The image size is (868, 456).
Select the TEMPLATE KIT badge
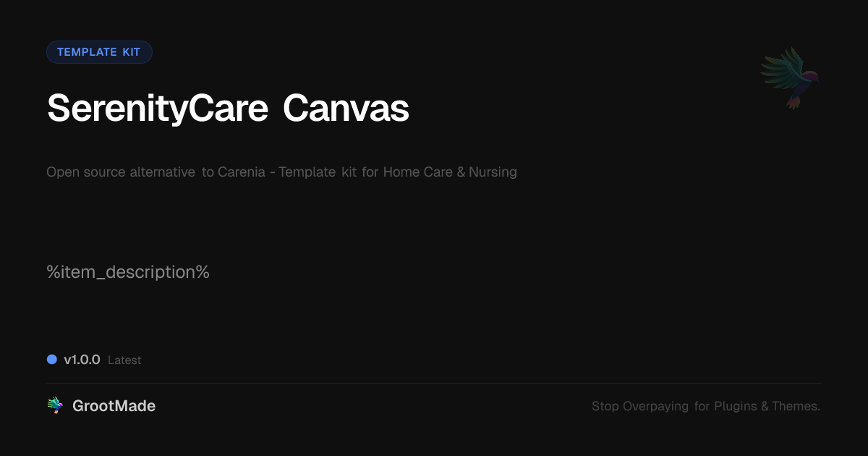click(99, 52)
